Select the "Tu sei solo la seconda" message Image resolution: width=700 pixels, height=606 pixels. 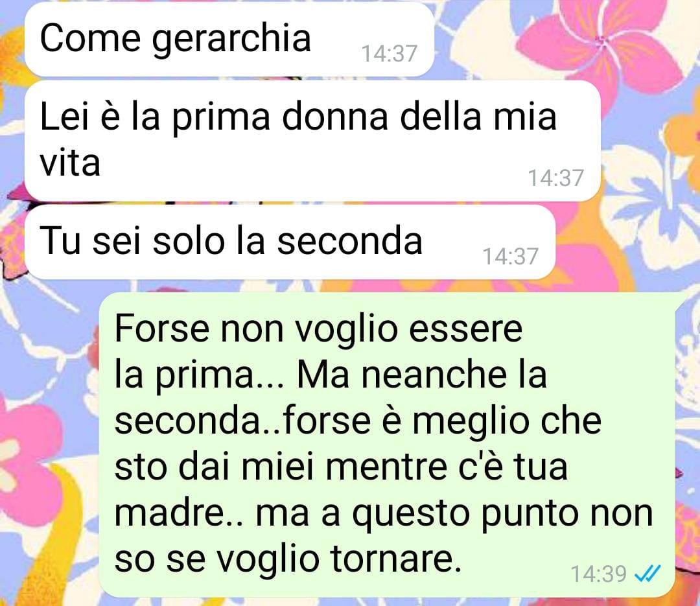[290, 242]
